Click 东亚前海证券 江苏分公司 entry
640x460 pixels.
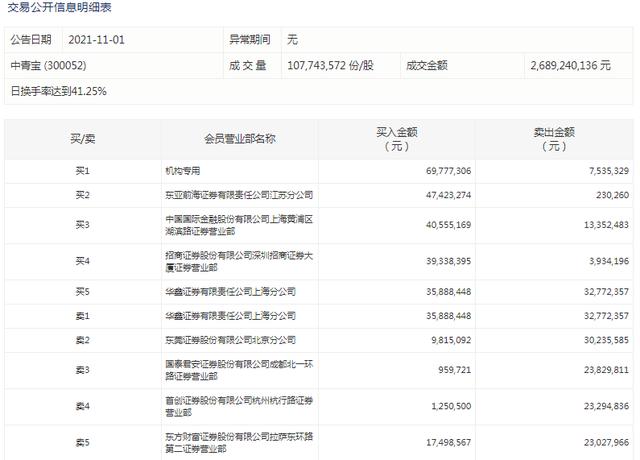point(239,195)
